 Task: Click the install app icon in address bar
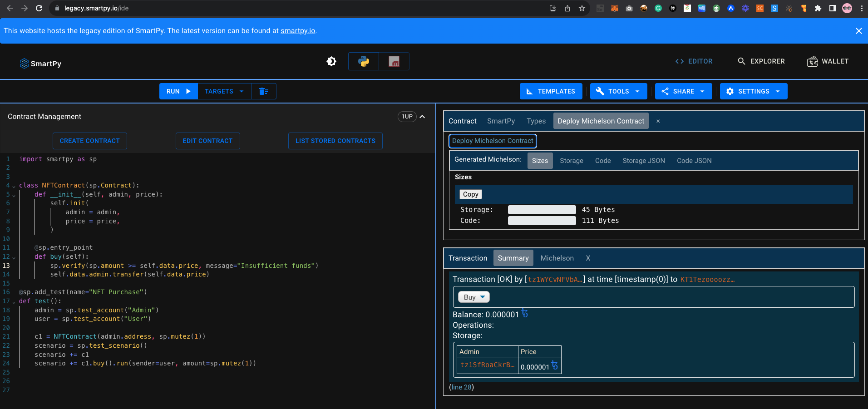[553, 8]
